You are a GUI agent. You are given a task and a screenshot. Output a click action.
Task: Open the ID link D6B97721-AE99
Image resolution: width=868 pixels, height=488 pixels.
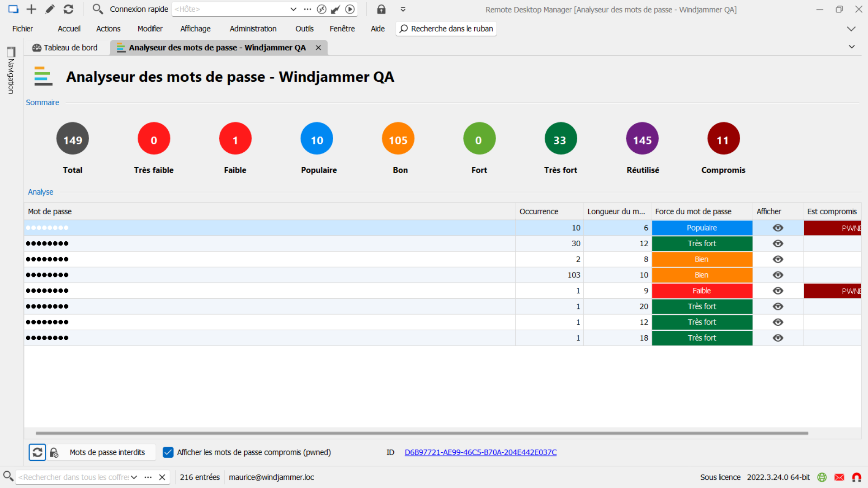tap(480, 452)
